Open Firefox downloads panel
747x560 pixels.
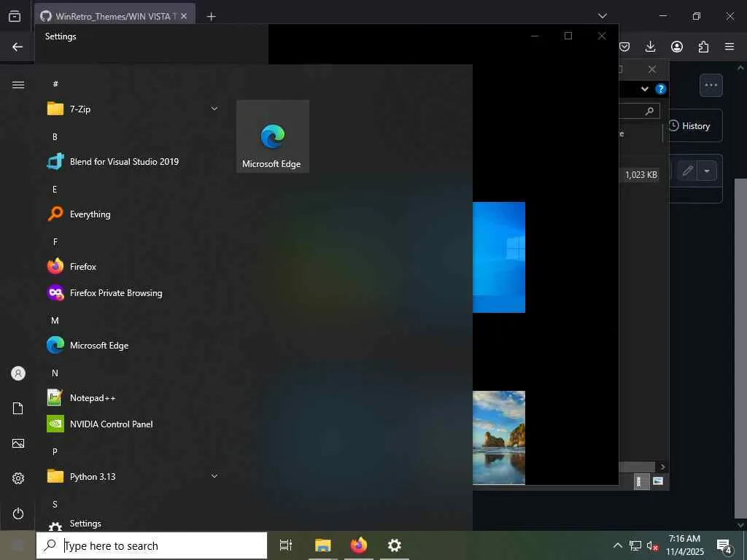coord(650,47)
